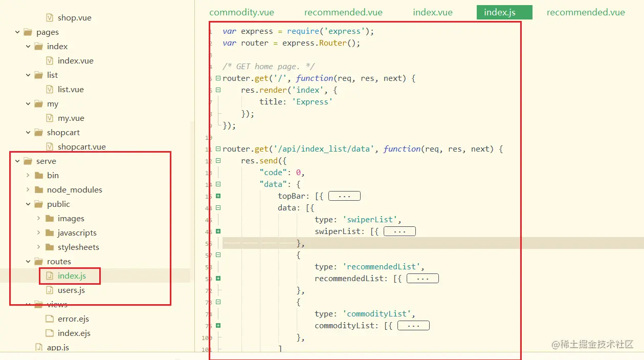Viewport: 644px width, 360px height.
Task: Open index.vue in the file tree
Action: (x=76, y=60)
